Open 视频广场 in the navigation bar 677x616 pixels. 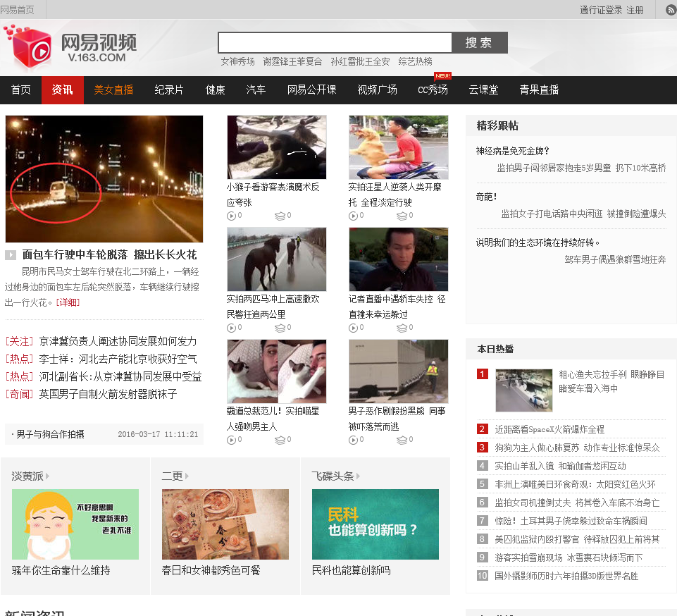(378, 90)
